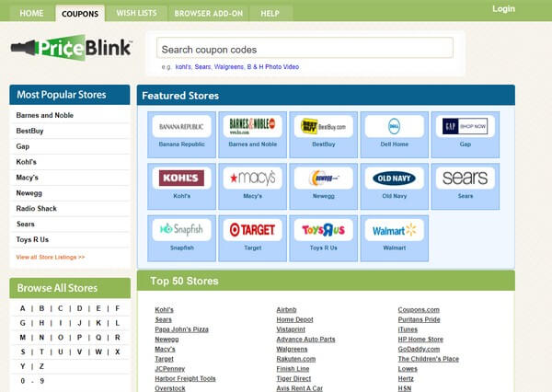The width and height of the screenshot is (552, 392).
Task: Select the Coupons tab
Action: click(80, 14)
